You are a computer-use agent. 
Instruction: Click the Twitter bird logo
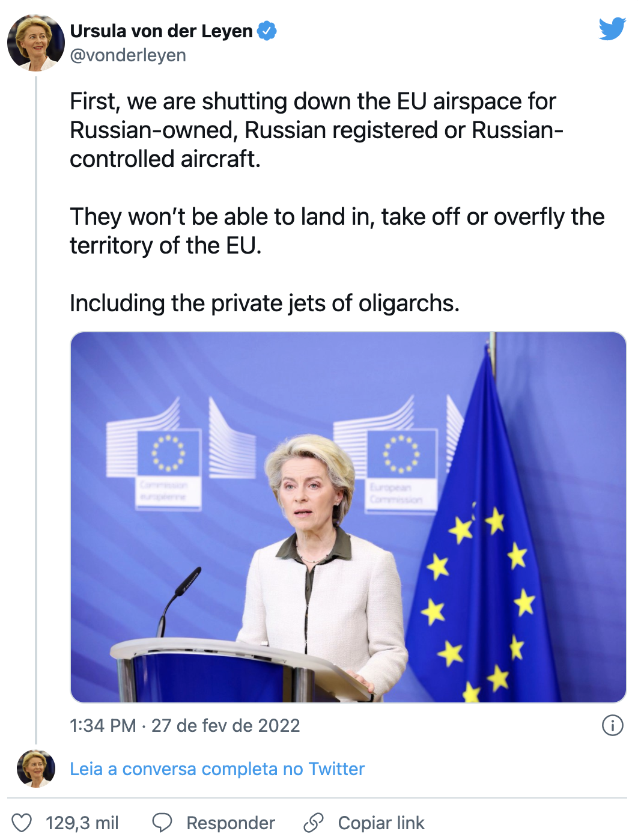[x=612, y=29]
